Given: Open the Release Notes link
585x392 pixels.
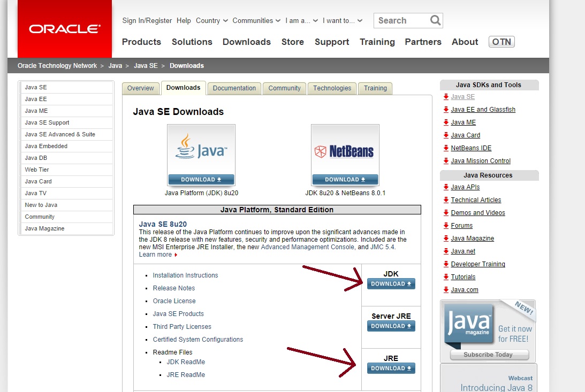Looking at the screenshot, I should (x=174, y=288).
